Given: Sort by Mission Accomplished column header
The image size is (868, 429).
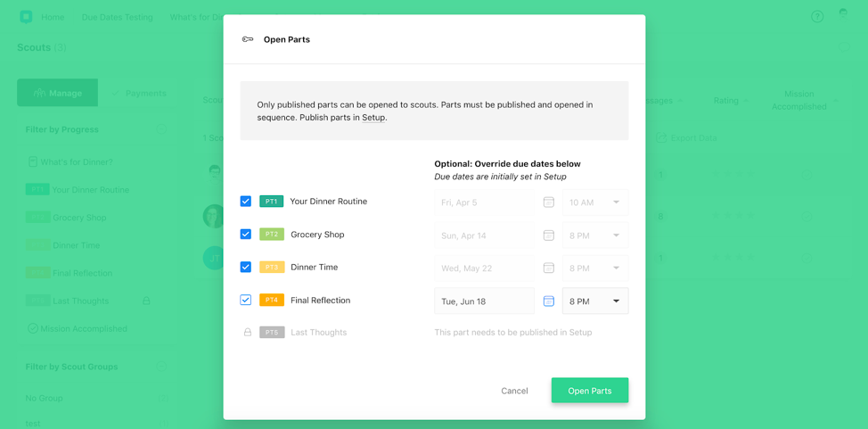Looking at the screenshot, I should (x=803, y=100).
